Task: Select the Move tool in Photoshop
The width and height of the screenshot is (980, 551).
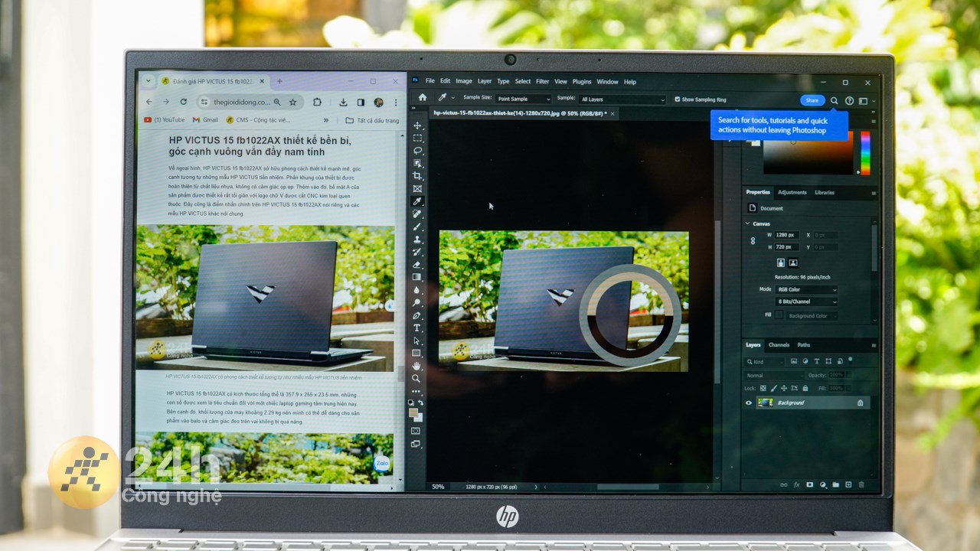Action: pos(417,126)
